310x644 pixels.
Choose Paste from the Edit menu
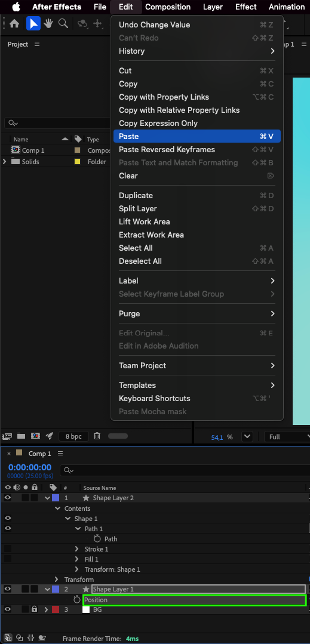[197, 136]
